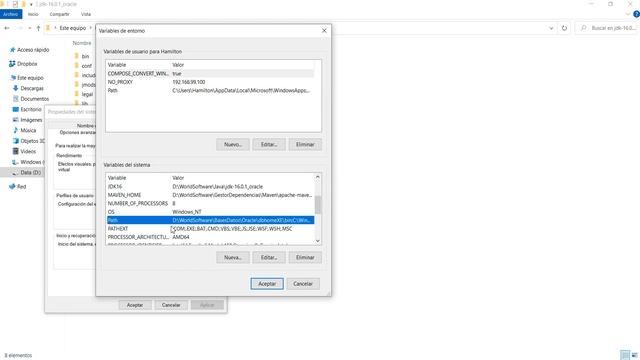Viewport: 640px width, 360px height.
Task: Click system variables scrollbar down arrow
Action: (x=318, y=241)
